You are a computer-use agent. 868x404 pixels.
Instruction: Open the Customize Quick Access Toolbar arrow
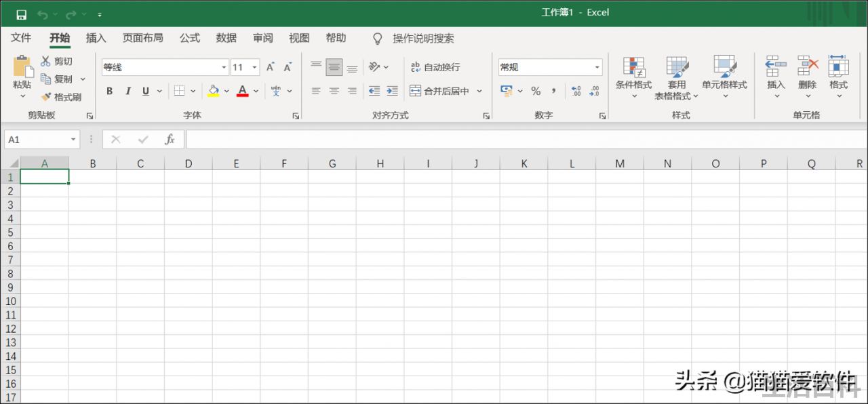(x=100, y=15)
